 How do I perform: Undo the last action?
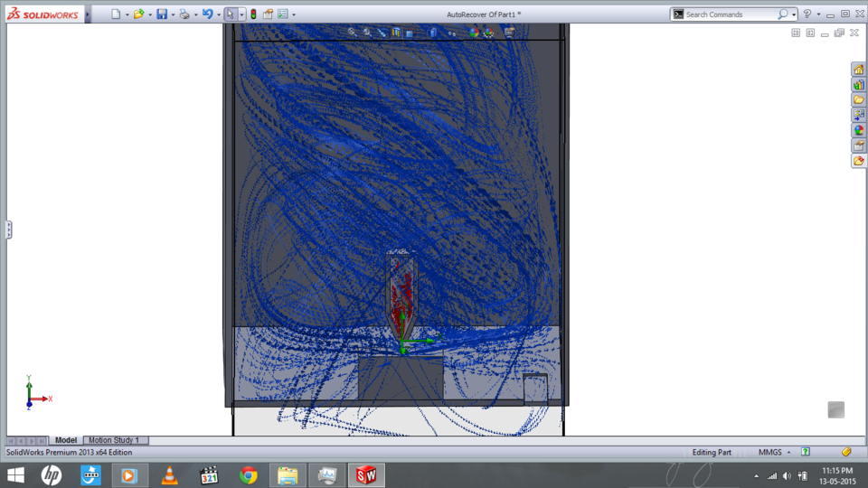[x=207, y=14]
